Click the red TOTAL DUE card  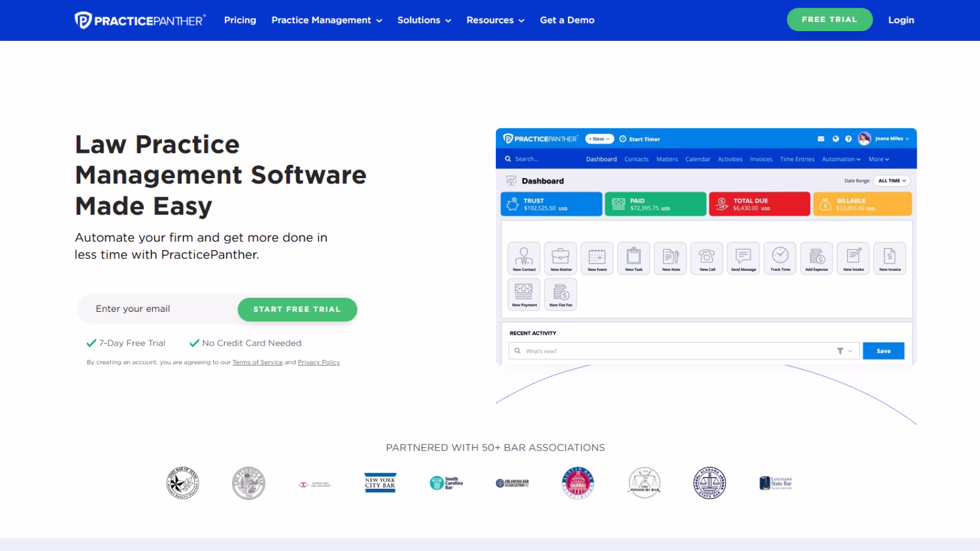(760, 204)
